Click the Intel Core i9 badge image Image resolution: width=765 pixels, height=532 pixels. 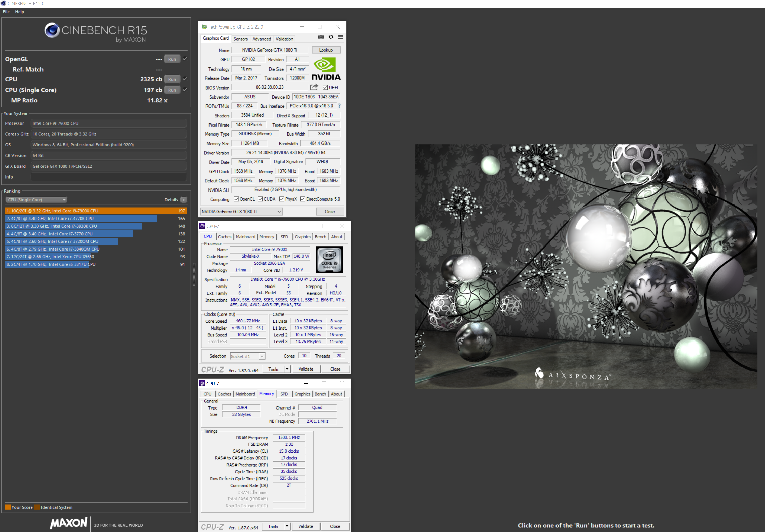click(x=329, y=260)
